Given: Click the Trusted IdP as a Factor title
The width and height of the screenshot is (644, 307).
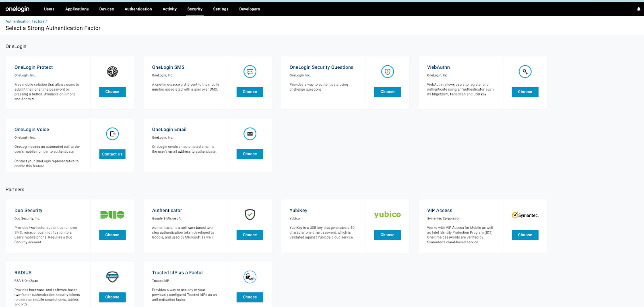Looking at the screenshot, I should point(178,273).
